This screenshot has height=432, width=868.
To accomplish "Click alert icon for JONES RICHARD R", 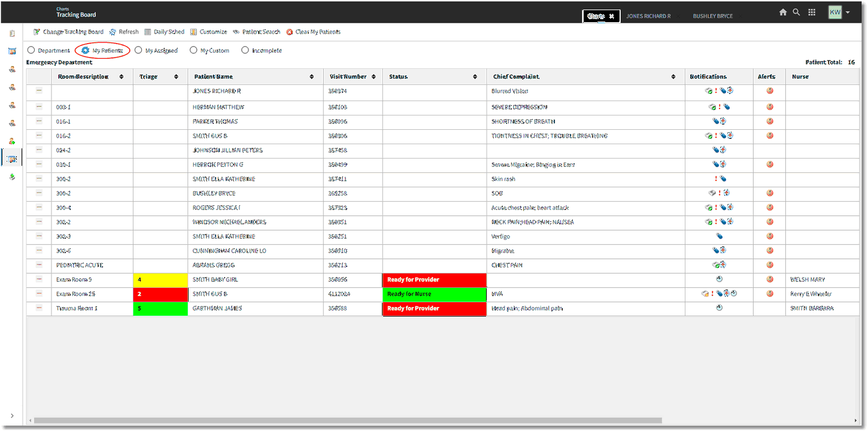I will [x=770, y=91].
